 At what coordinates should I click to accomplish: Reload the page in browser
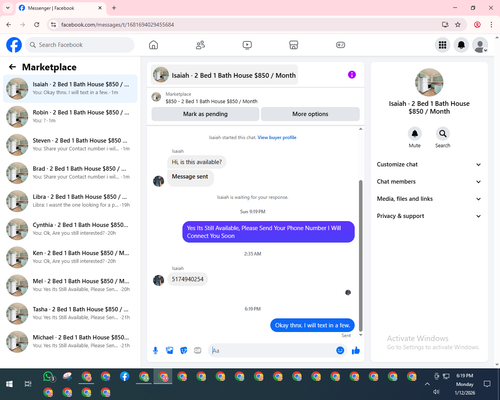[x=37, y=25]
